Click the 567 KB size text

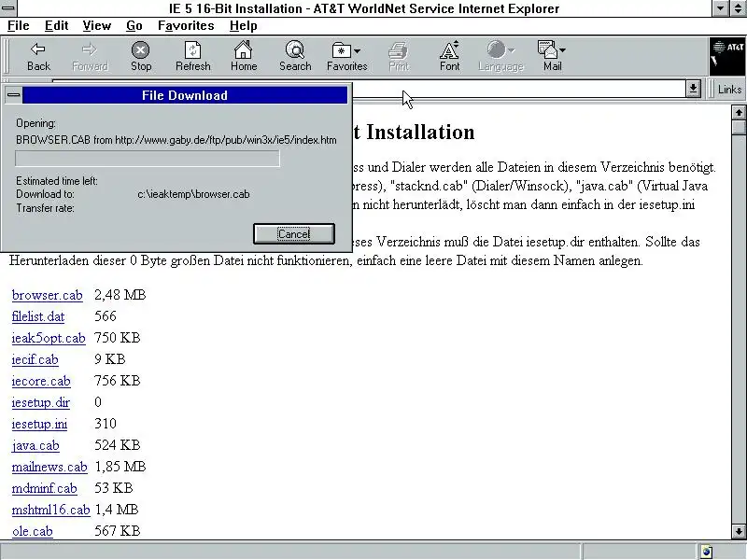[118, 530]
